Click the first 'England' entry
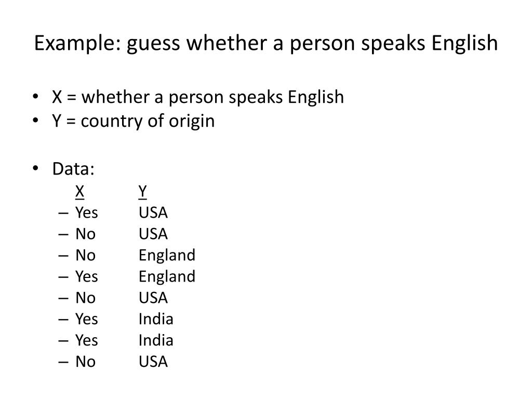This screenshot has height=399, width=532. pos(167,256)
